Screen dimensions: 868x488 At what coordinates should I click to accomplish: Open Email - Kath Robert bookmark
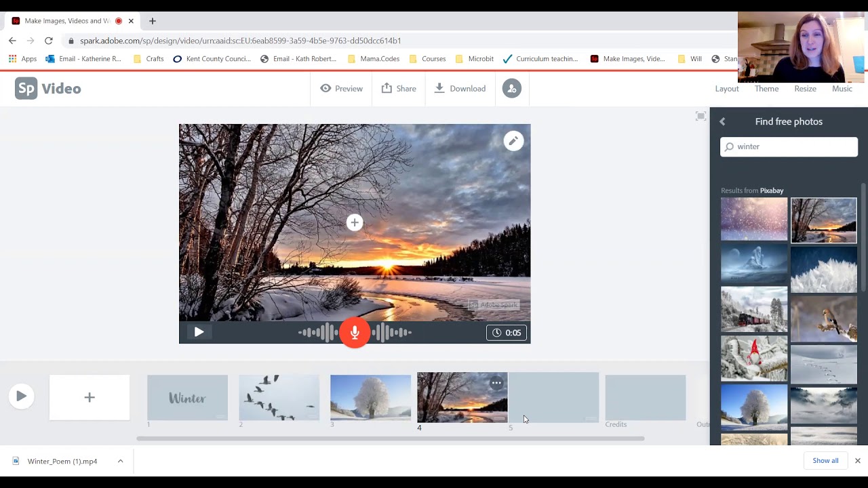(298, 59)
